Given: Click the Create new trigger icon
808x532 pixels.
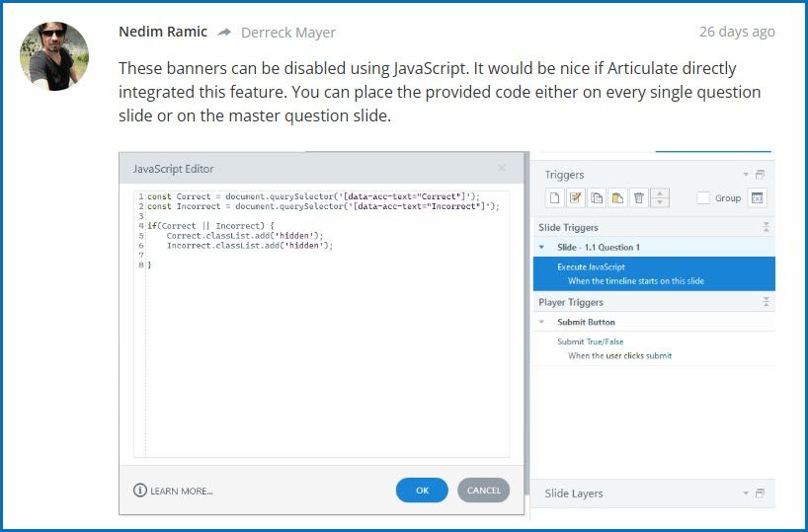Looking at the screenshot, I should pyautogui.click(x=555, y=198).
